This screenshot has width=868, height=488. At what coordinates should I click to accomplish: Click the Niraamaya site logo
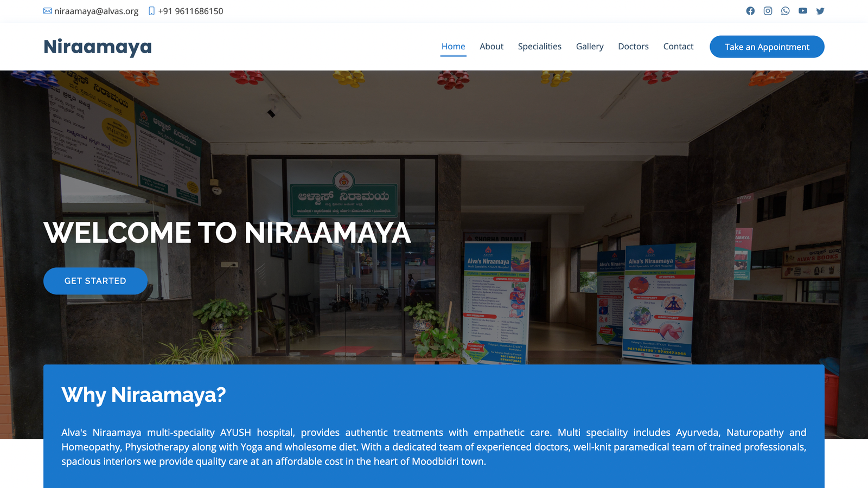tap(98, 47)
